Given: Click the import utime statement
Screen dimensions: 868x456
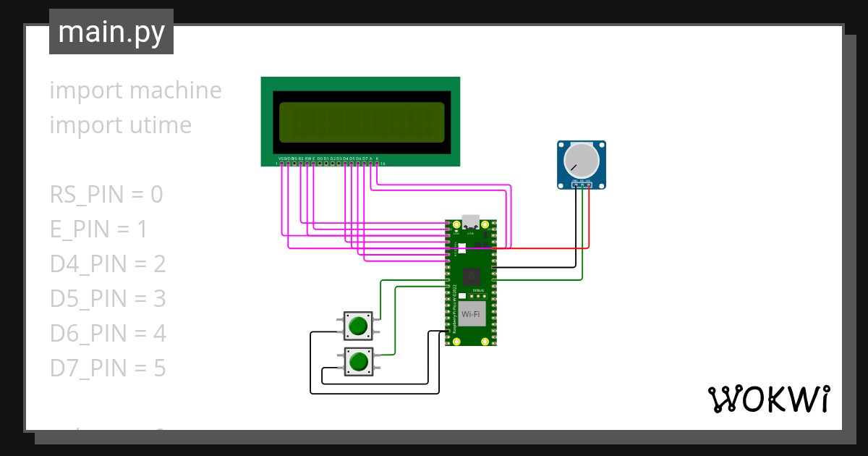Looking at the screenshot, I should (x=120, y=124).
